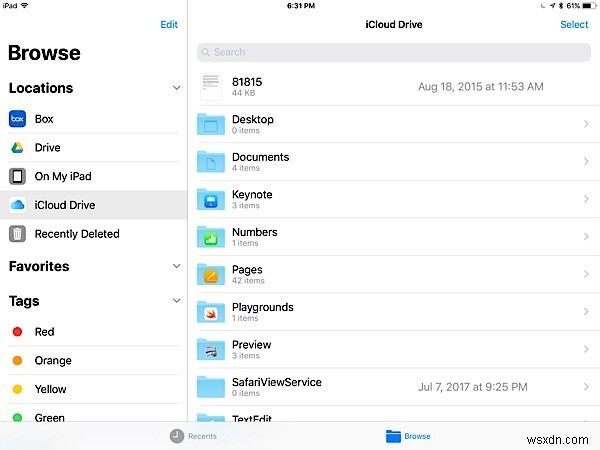
Task: Switch to the Browse tab label
Action: [417, 436]
